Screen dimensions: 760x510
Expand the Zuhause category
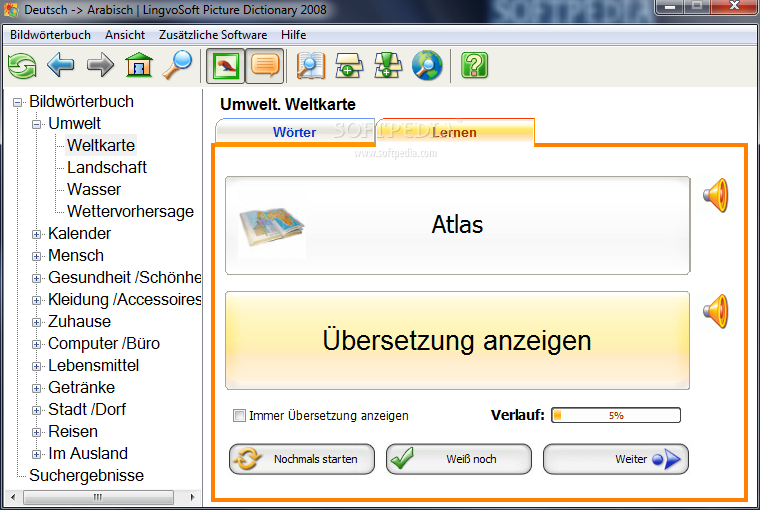tap(36, 322)
